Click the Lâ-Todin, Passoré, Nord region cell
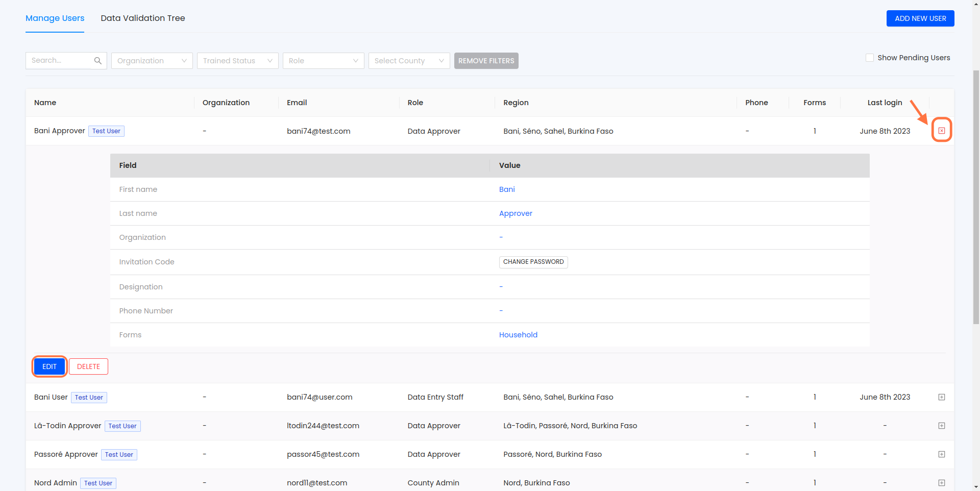 [570, 426]
